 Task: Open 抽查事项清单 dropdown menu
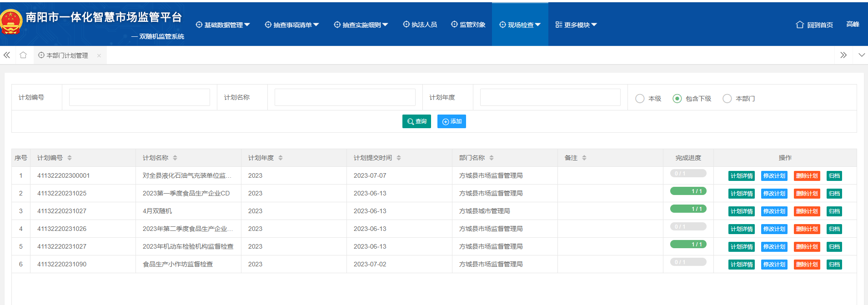pos(292,25)
